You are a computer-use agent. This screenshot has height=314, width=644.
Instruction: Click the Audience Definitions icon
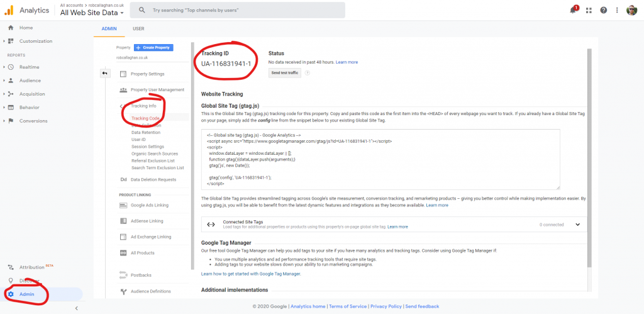[123, 291]
